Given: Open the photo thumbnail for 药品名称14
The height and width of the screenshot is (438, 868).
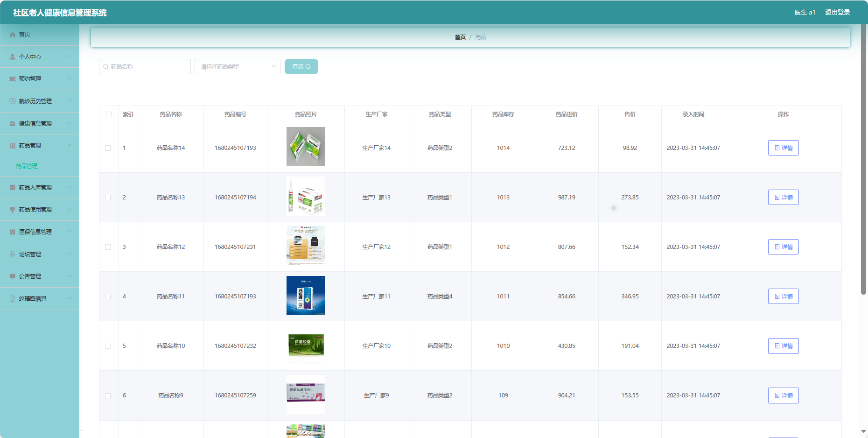Looking at the screenshot, I should (x=306, y=146).
